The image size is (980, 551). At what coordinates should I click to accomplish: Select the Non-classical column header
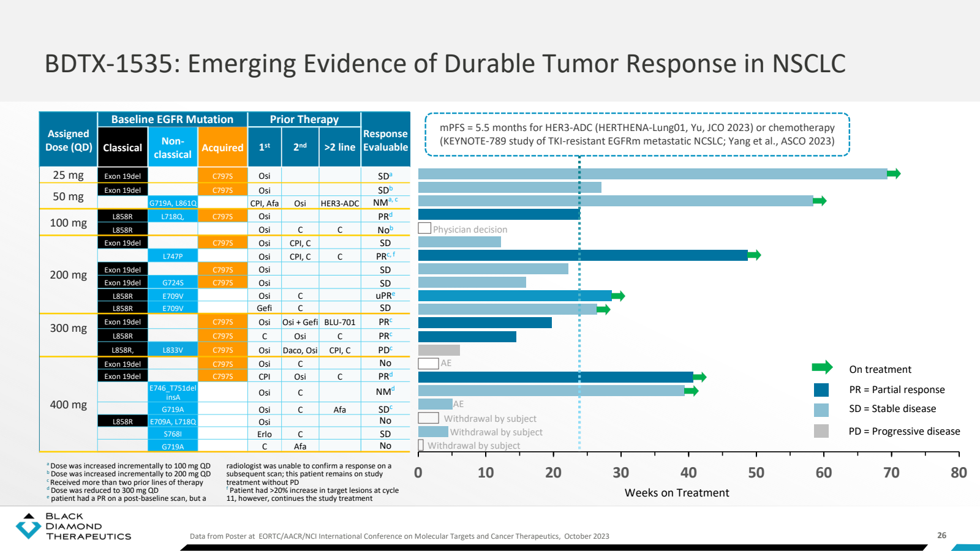coord(173,148)
